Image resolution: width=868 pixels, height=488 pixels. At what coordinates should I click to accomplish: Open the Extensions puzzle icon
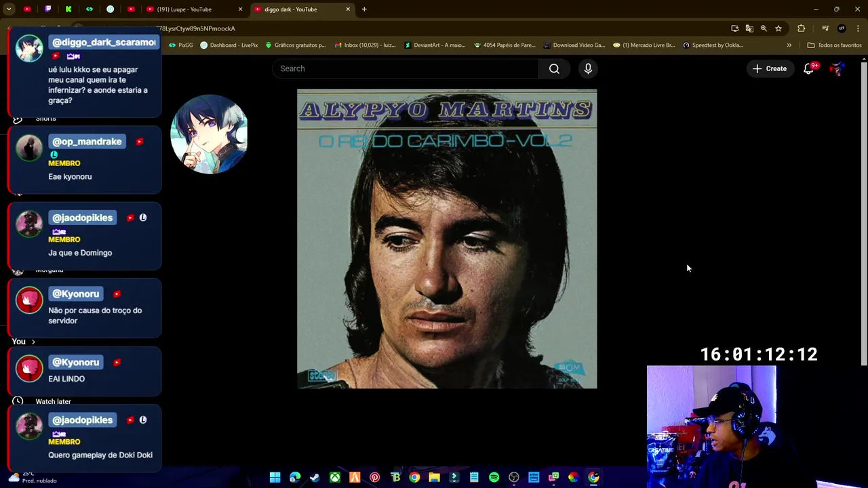point(802,28)
